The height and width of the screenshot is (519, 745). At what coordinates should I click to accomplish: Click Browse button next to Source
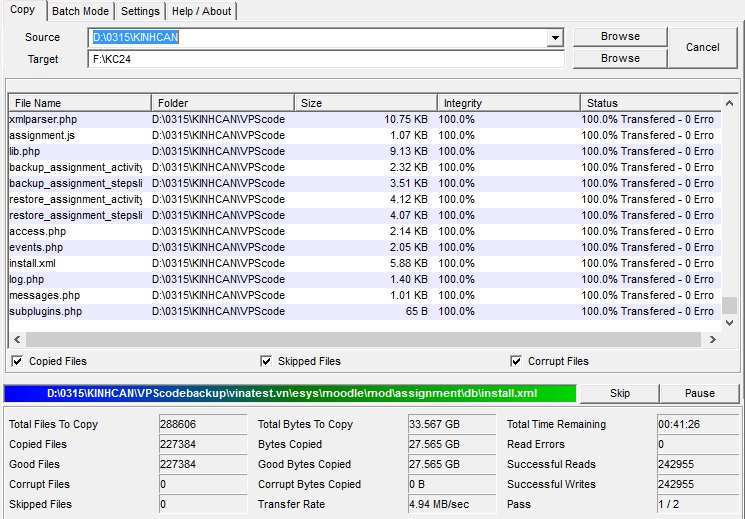(620, 36)
